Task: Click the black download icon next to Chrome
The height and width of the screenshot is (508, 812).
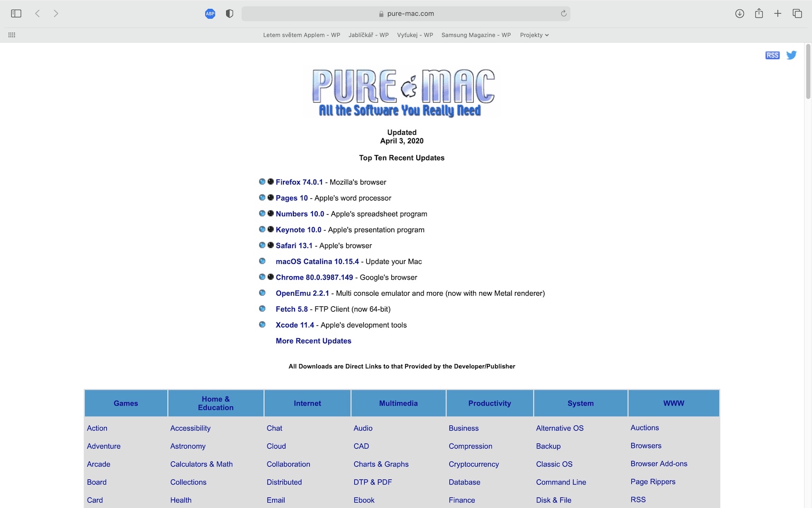Action: pos(271,277)
